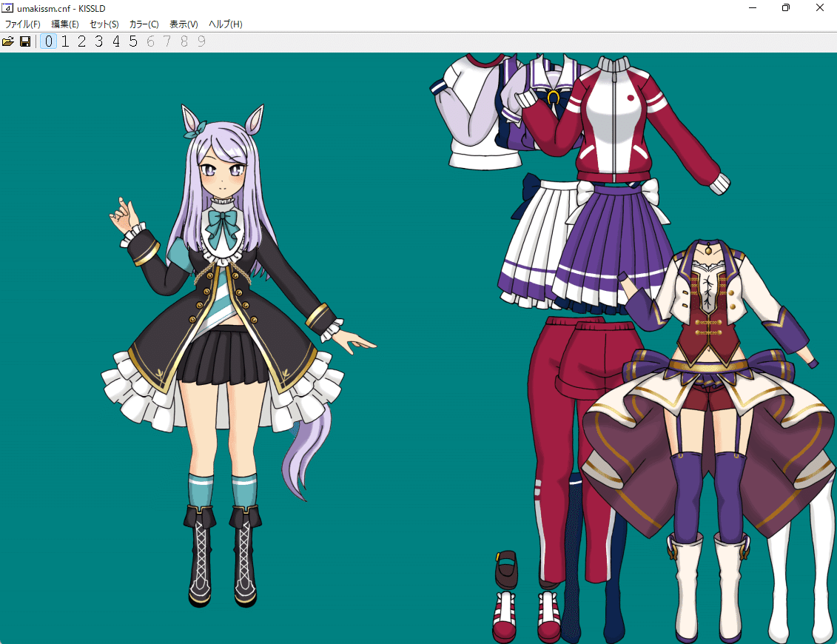This screenshot has height=644, width=837.
Task: Click the left white knee boot
Action: click(687, 588)
